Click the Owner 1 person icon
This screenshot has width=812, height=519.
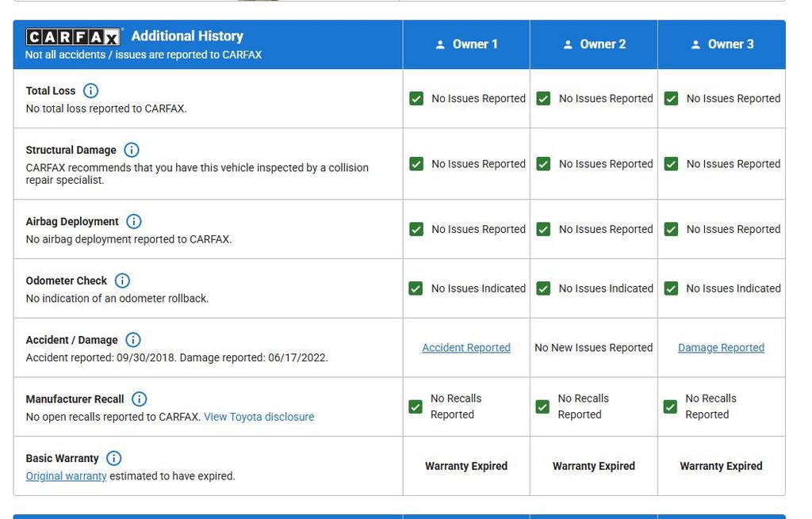click(x=440, y=45)
